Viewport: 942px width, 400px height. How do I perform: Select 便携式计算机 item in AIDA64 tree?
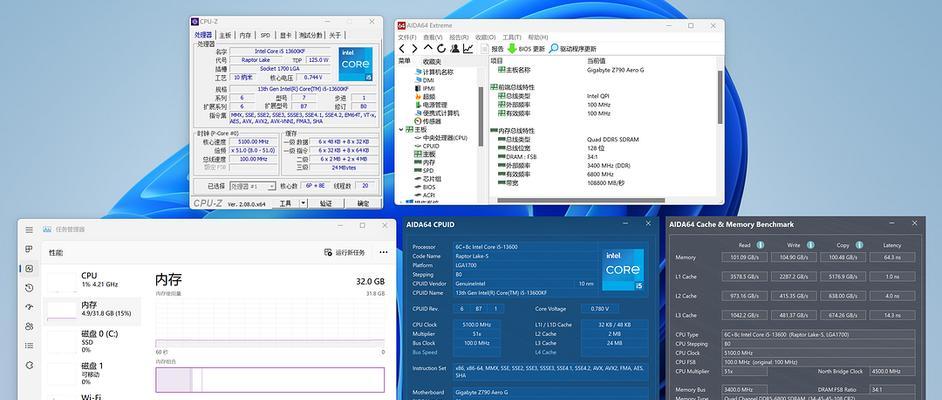(437, 113)
